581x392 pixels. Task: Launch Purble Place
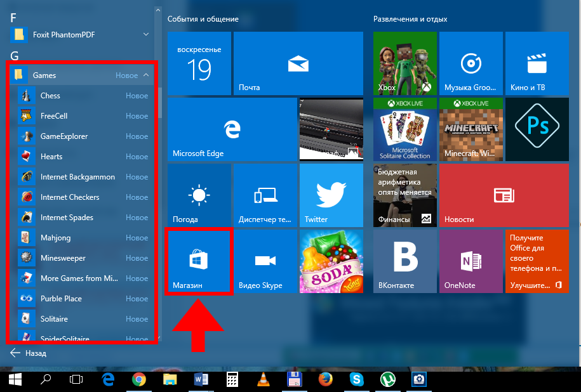82,299
